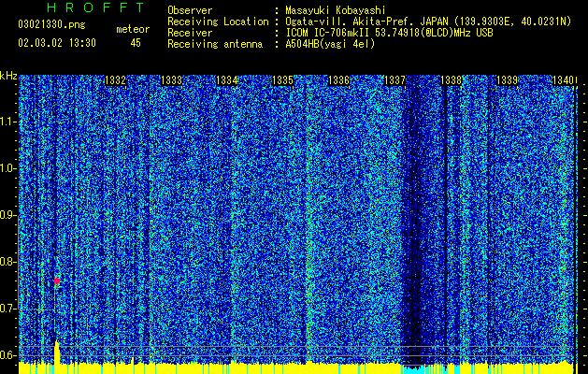Click the 1.0 kHz axis label
This screenshot has width=588, height=374.
(x=7, y=168)
